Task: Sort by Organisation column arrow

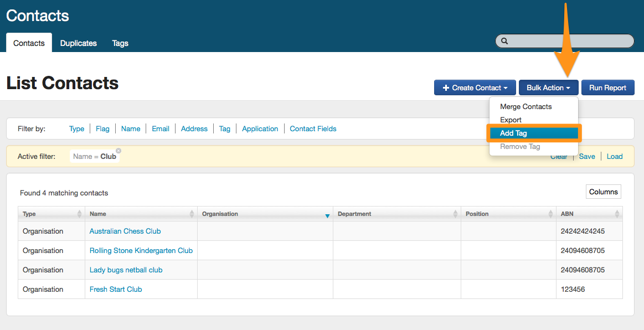Action: (327, 215)
